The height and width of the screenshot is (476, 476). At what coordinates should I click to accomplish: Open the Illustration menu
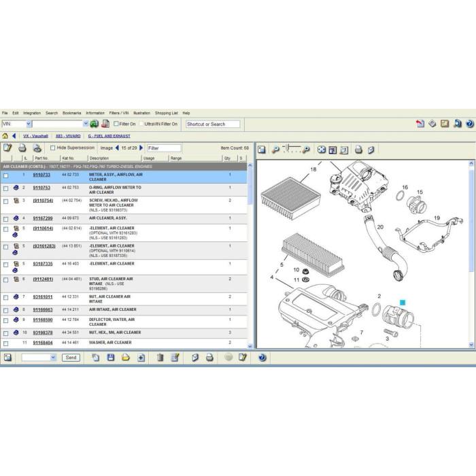[x=141, y=113]
